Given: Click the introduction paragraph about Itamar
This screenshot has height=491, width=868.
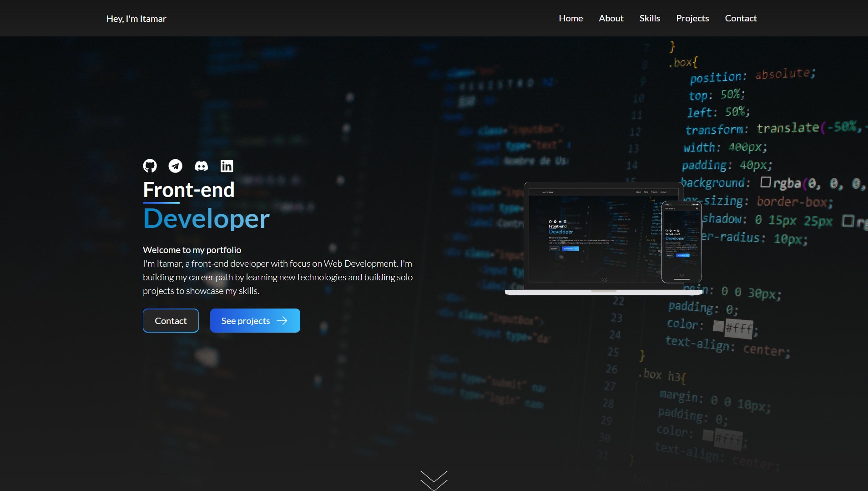Looking at the screenshot, I should [x=278, y=277].
